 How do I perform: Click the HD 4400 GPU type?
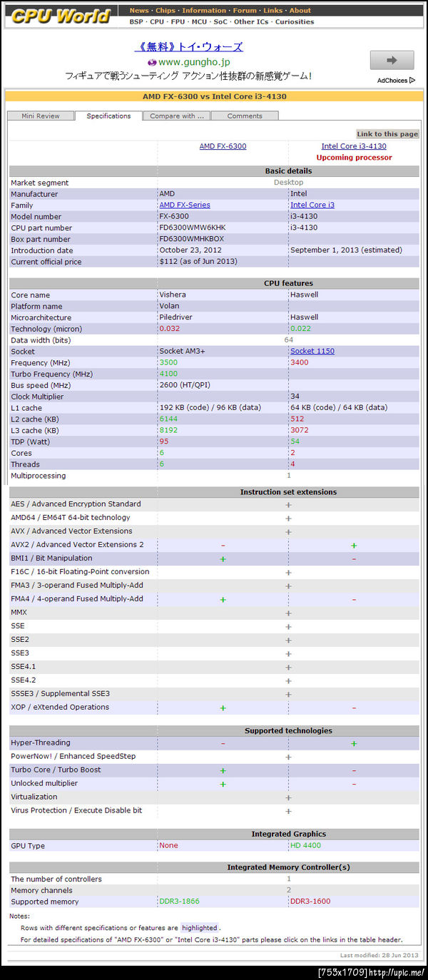pos(305,845)
